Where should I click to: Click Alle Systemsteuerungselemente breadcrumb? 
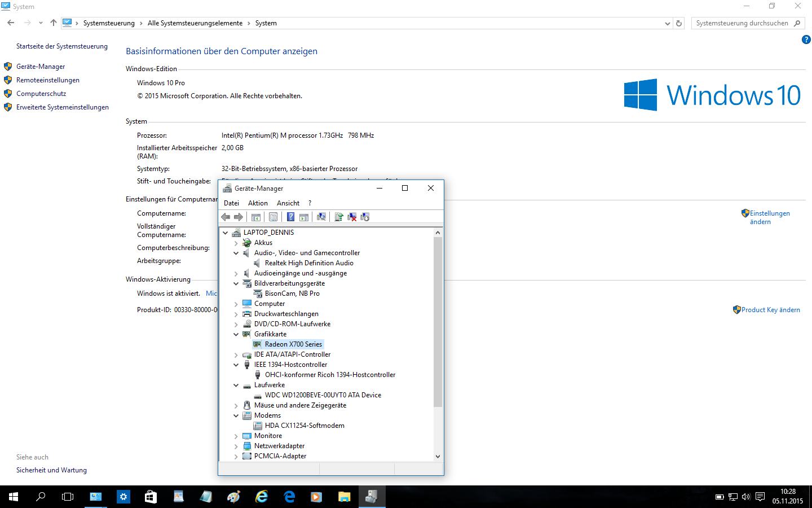click(x=195, y=23)
